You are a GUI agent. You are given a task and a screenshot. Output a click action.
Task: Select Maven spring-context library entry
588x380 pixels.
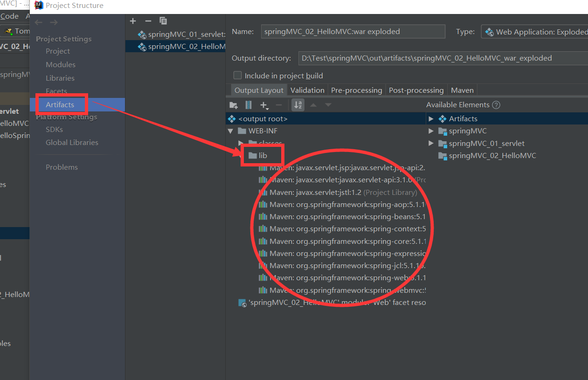click(342, 229)
